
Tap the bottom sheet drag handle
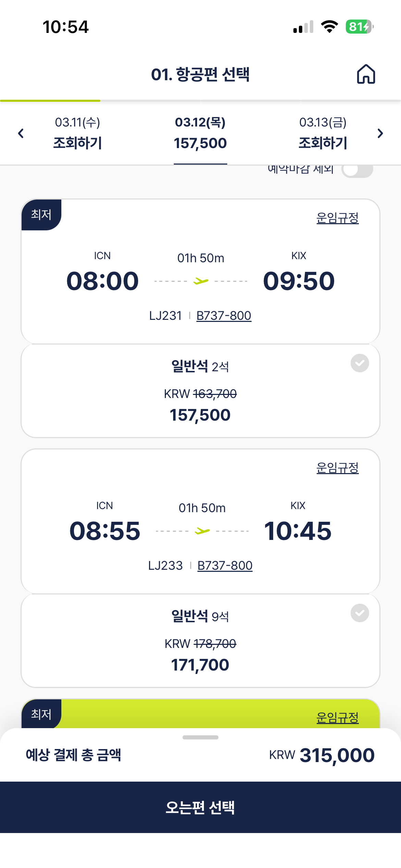[200, 737]
